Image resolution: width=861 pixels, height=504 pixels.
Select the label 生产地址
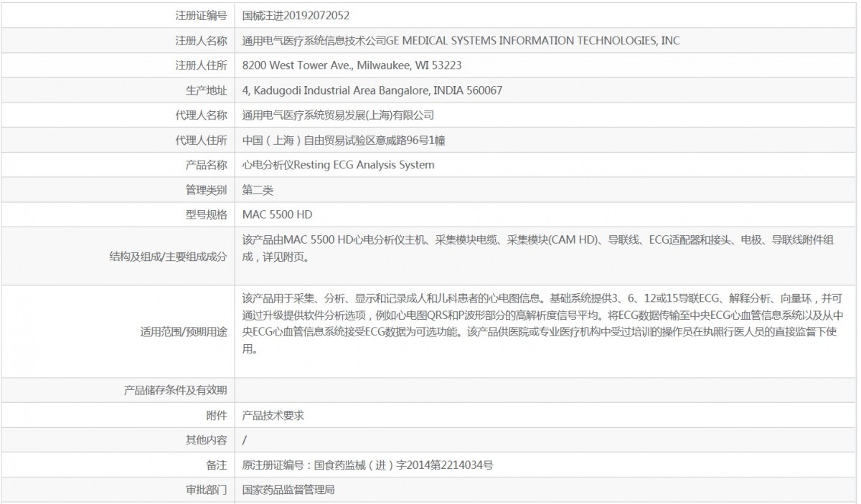(x=207, y=90)
